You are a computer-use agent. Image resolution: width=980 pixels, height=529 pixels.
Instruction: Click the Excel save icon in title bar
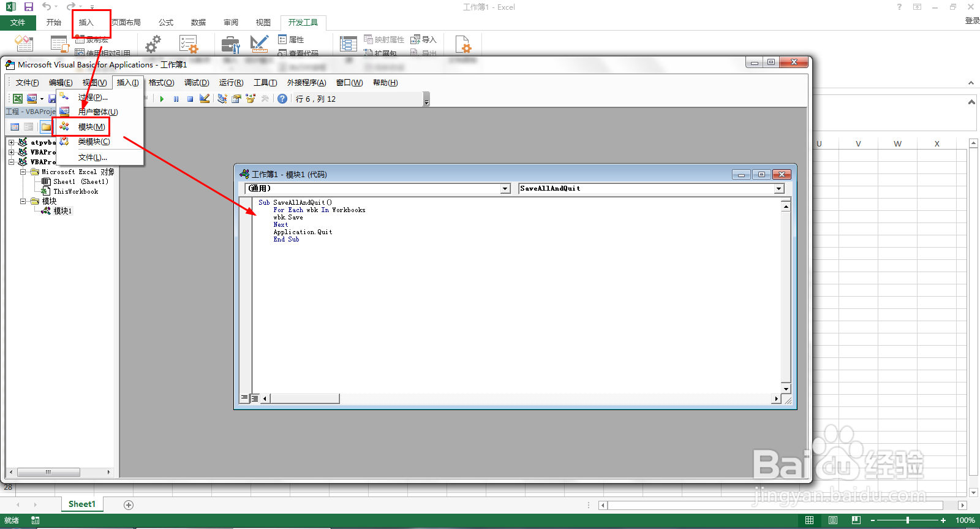pyautogui.click(x=29, y=7)
